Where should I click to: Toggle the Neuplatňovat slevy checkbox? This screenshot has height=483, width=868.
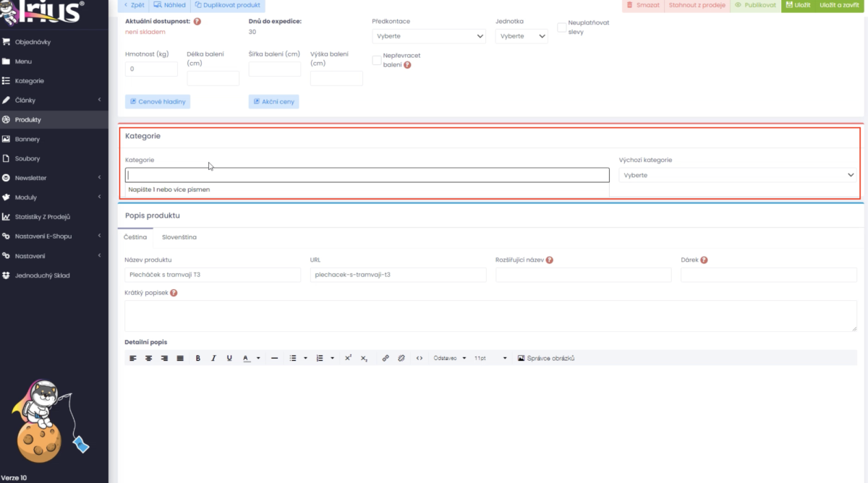tap(562, 27)
